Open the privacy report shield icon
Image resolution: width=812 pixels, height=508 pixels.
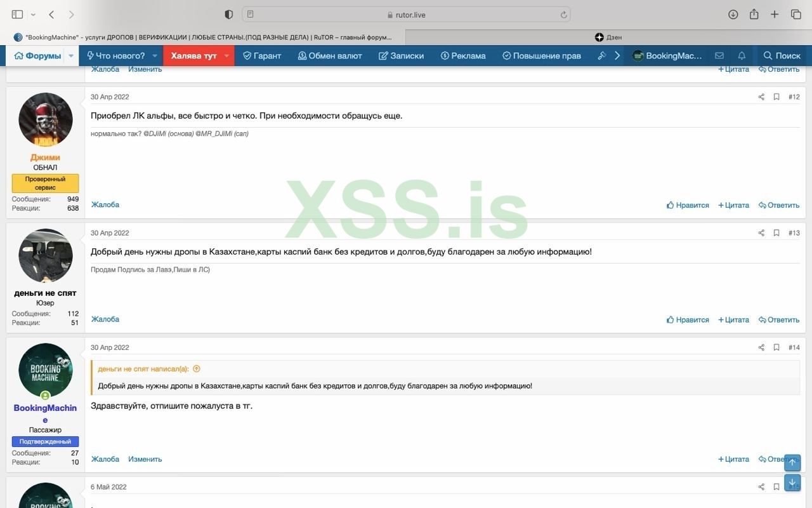click(x=229, y=15)
